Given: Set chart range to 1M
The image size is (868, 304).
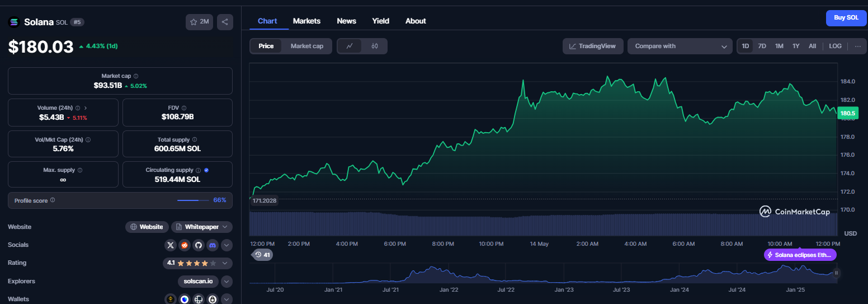Looking at the screenshot, I should point(779,46).
